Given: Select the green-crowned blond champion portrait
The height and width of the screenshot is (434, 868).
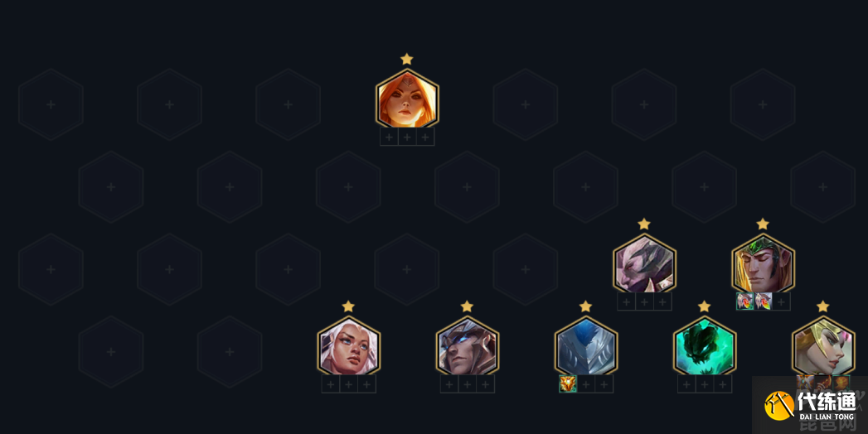Looking at the screenshot, I should (x=763, y=263).
